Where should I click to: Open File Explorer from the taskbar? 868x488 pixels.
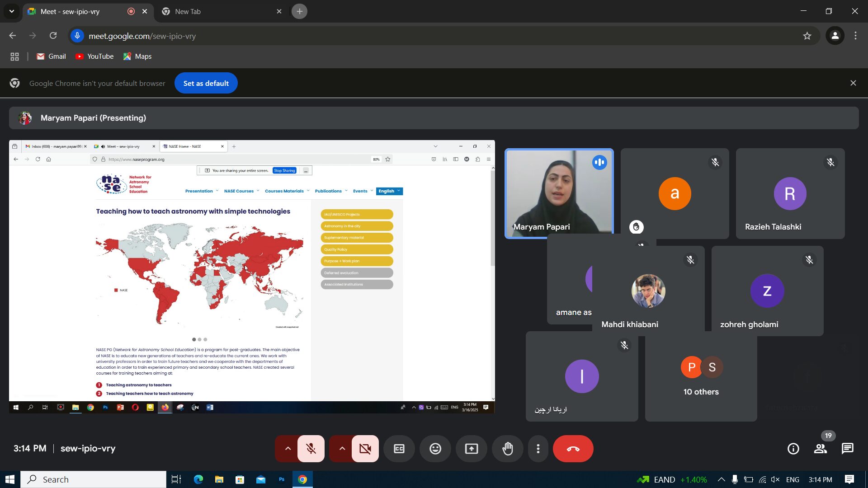pyautogui.click(x=219, y=479)
